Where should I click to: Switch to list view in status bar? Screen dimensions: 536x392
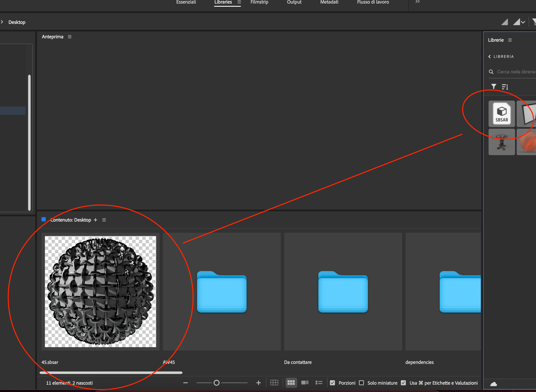tap(319, 383)
